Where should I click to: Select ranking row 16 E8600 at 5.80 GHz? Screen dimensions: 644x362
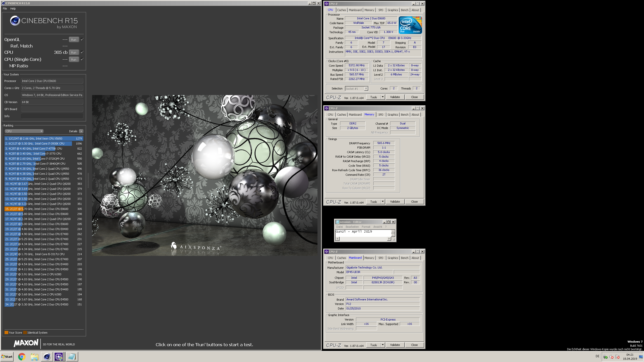(44, 214)
